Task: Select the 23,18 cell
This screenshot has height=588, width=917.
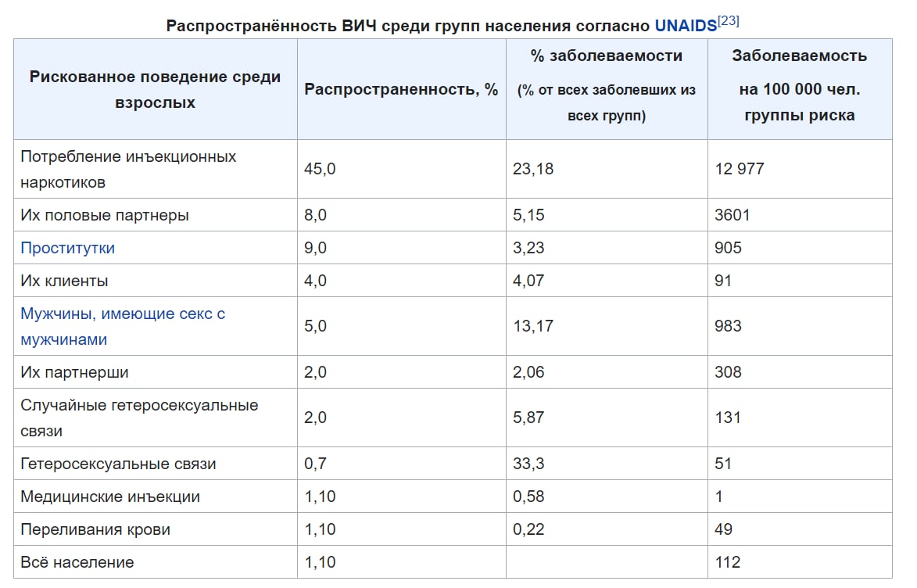Action: [607, 169]
